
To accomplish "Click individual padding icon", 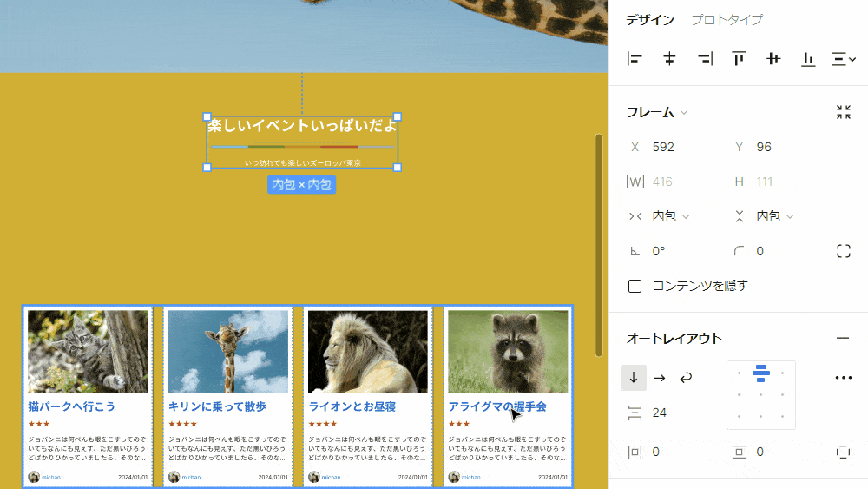I will pos(843,452).
